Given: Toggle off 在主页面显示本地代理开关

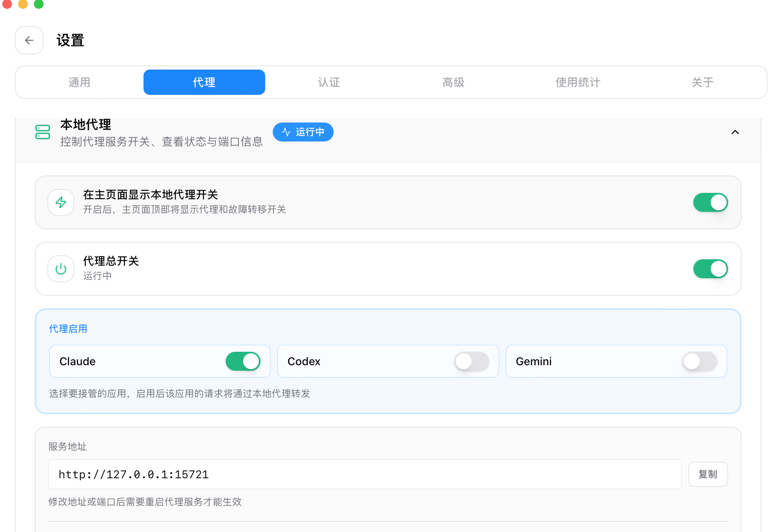Looking at the screenshot, I should 710,202.
